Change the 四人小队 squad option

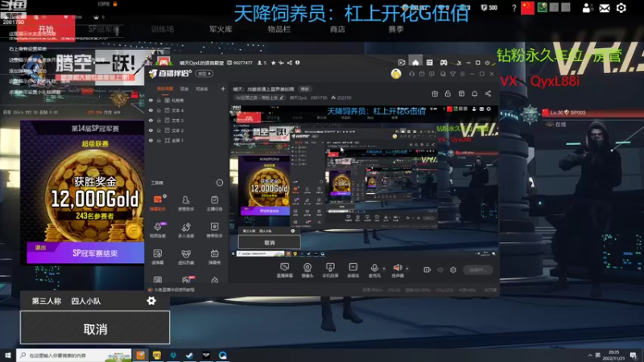(x=86, y=301)
